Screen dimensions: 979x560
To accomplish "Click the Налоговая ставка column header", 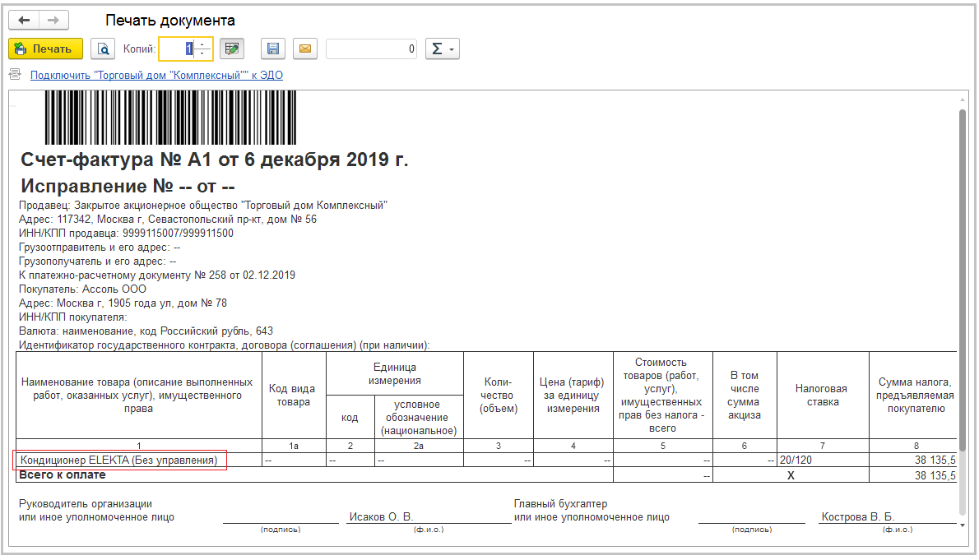I will [823, 396].
